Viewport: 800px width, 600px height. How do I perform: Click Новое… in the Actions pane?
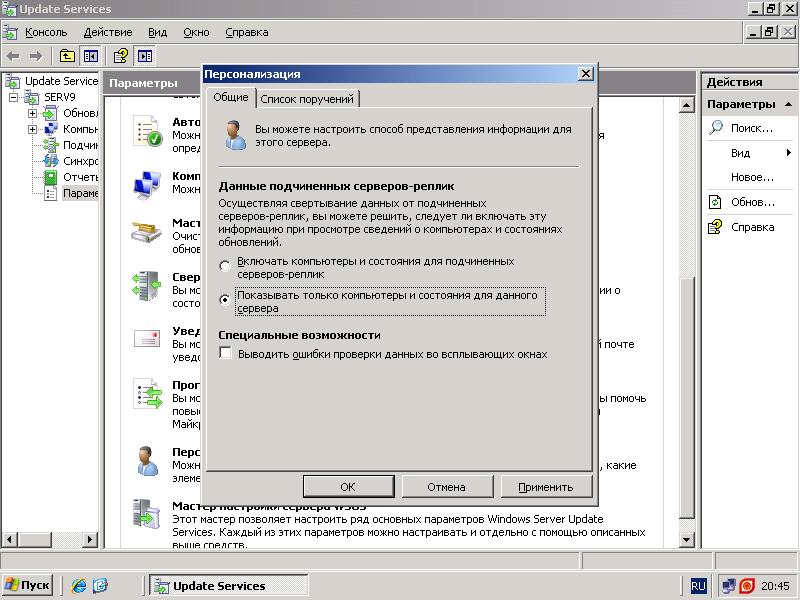click(x=752, y=177)
